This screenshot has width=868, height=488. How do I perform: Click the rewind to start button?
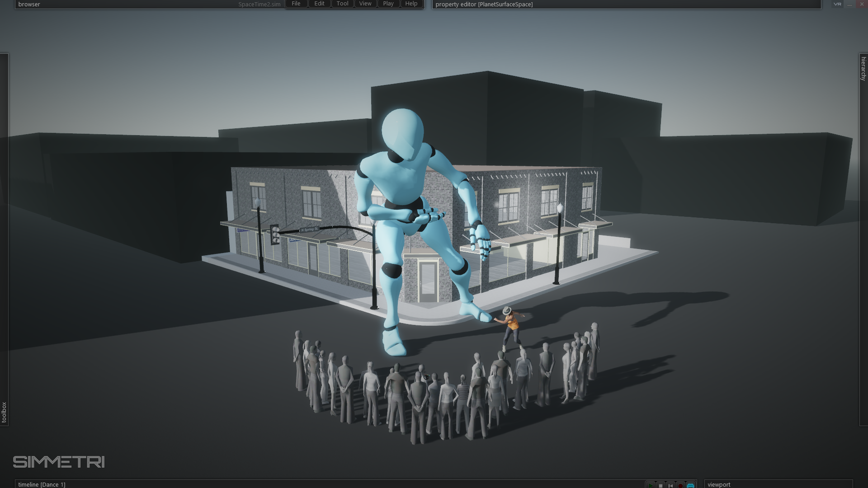pos(670,485)
